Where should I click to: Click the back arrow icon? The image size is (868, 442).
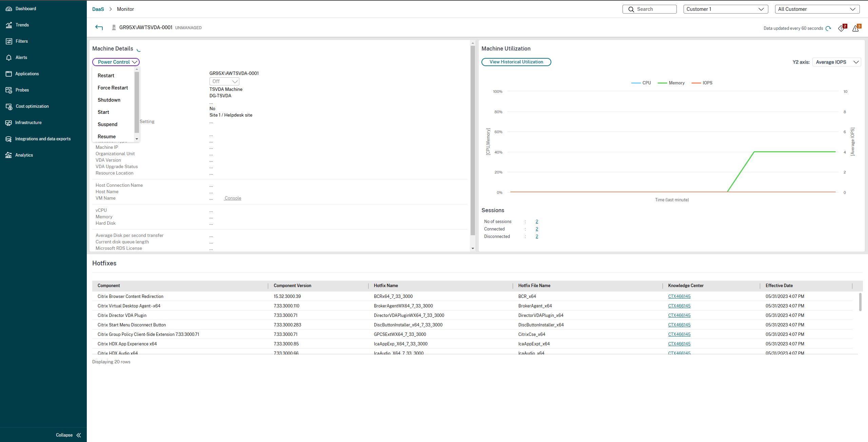[x=99, y=27]
